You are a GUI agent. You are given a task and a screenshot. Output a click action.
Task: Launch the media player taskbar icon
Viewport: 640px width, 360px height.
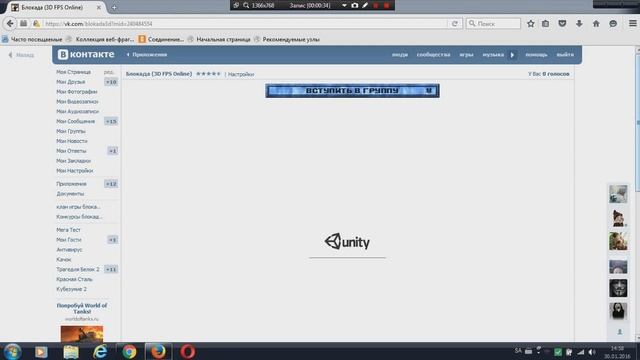(x=41, y=352)
